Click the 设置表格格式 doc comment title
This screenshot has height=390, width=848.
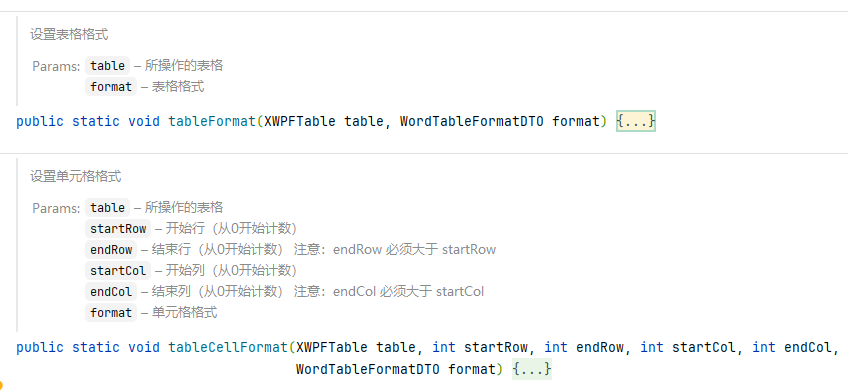coord(69,35)
